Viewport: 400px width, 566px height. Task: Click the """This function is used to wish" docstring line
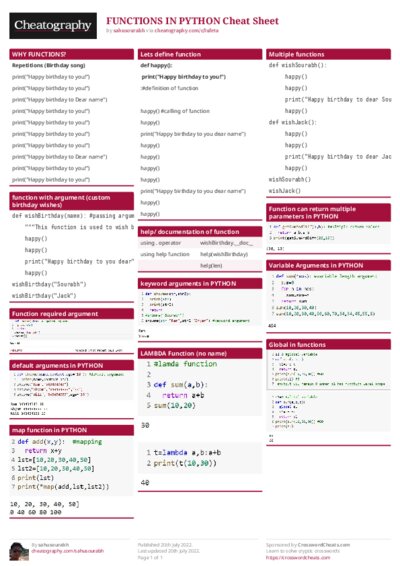point(79,227)
